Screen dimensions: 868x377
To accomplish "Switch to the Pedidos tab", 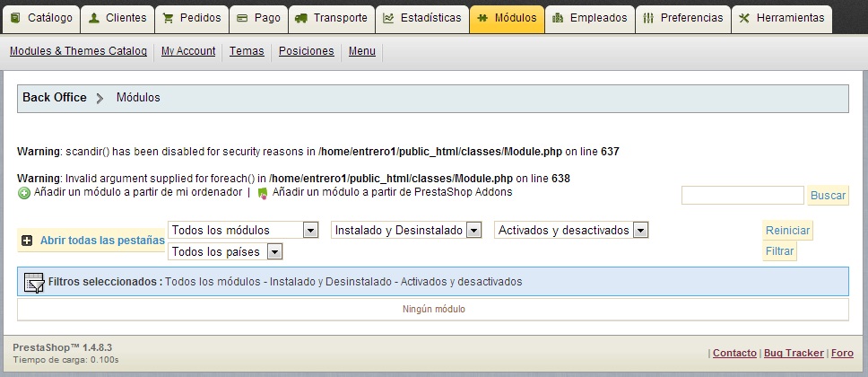I will 192,19.
